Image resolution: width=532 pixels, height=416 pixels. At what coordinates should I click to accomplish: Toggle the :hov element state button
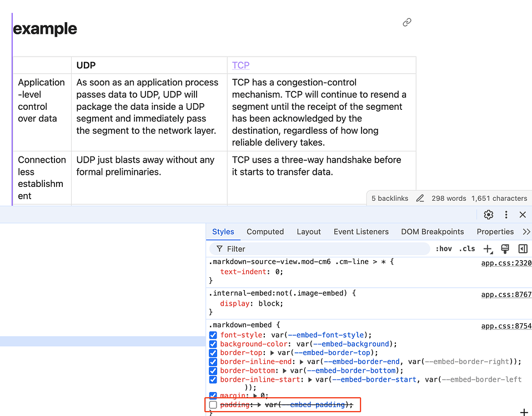(444, 249)
